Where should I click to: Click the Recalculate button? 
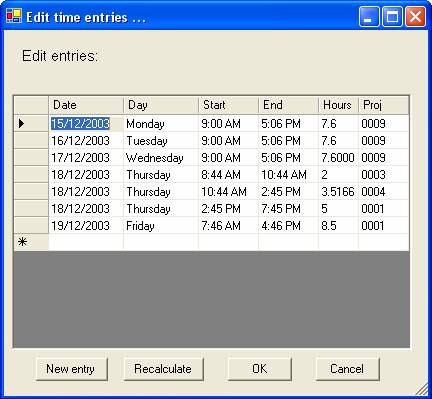click(x=163, y=369)
